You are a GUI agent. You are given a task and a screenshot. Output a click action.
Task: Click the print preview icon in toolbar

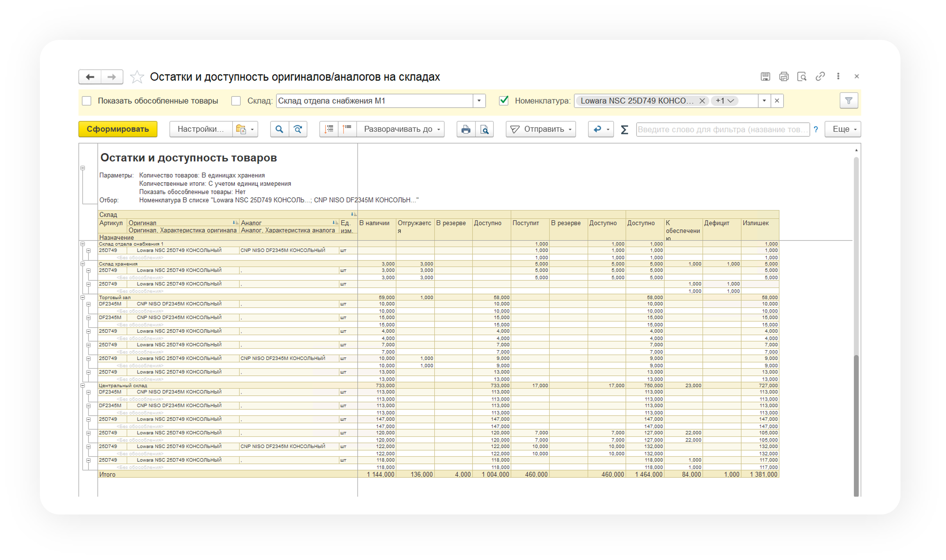(485, 129)
